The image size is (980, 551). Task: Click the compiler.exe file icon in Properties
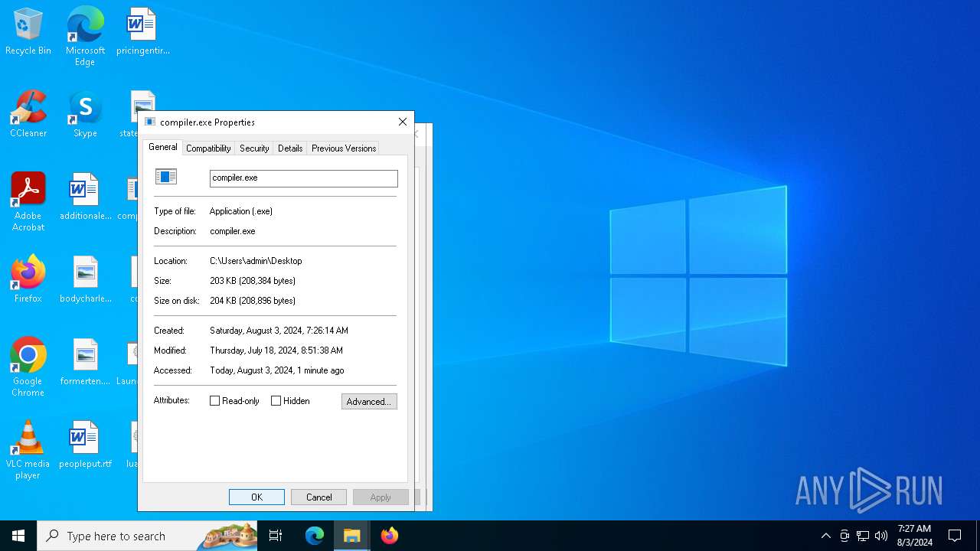[x=166, y=177]
